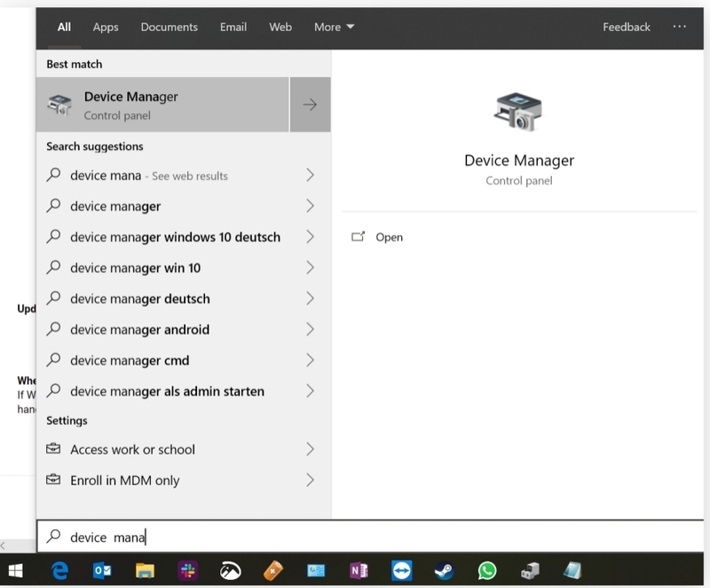Screen dimensions: 710x588
Task: Select 'device manager windows 10 deutsch' text
Action: point(175,237)
